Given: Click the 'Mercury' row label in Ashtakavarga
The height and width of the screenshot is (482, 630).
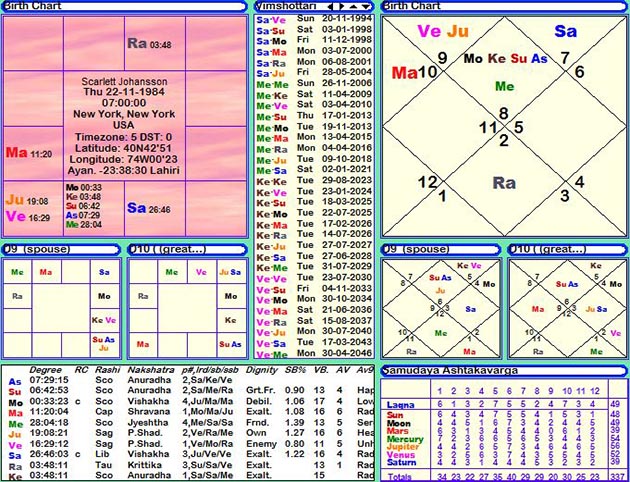Looking at the screenshot, I should coord(405,439).
